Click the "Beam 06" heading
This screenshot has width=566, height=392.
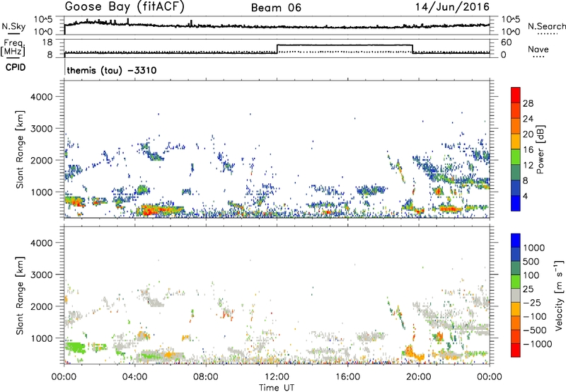coord(276,8)
